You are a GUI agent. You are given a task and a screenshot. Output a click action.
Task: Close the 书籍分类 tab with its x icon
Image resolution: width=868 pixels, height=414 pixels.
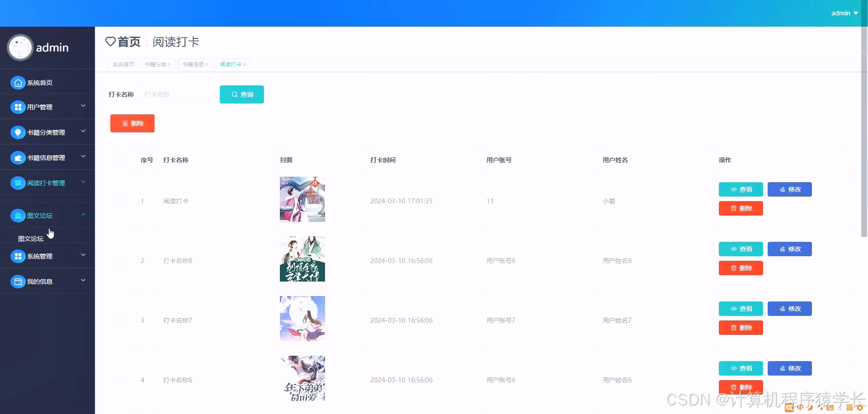click(x=169, y=65)
